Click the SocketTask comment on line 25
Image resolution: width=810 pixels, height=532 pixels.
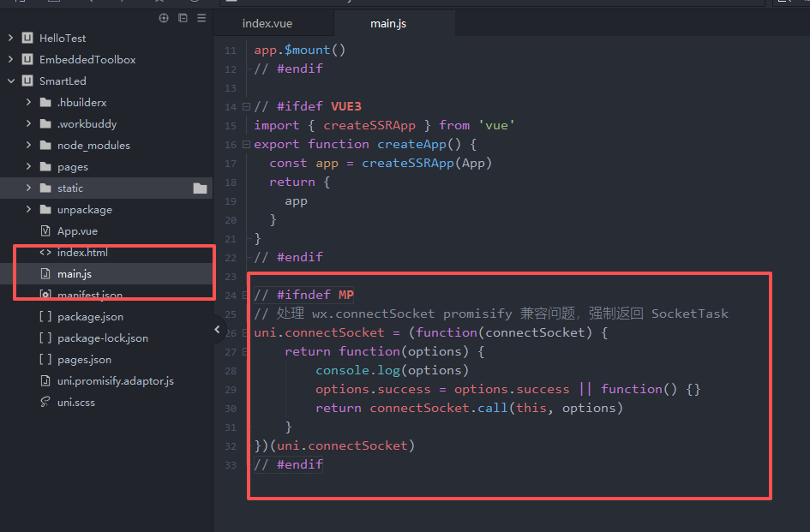point(491,314)
